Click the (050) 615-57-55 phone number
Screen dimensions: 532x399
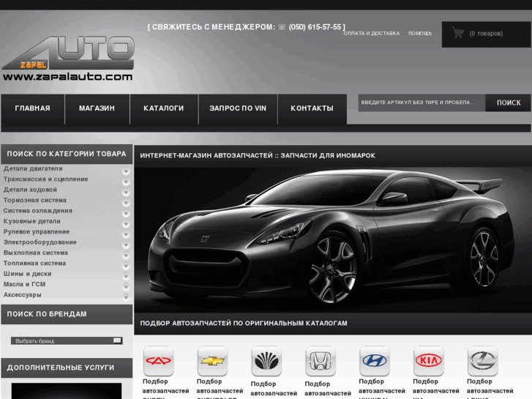pyautogui.click(x=315, y=27)
